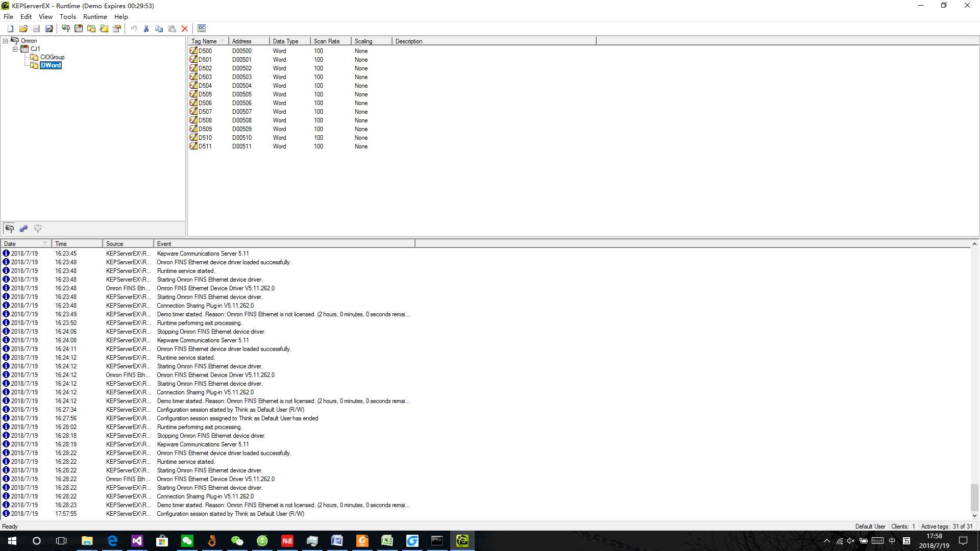This screenshot has height=551, width=980.
Task: Select the D511 tag row
Action: point(205,146)
